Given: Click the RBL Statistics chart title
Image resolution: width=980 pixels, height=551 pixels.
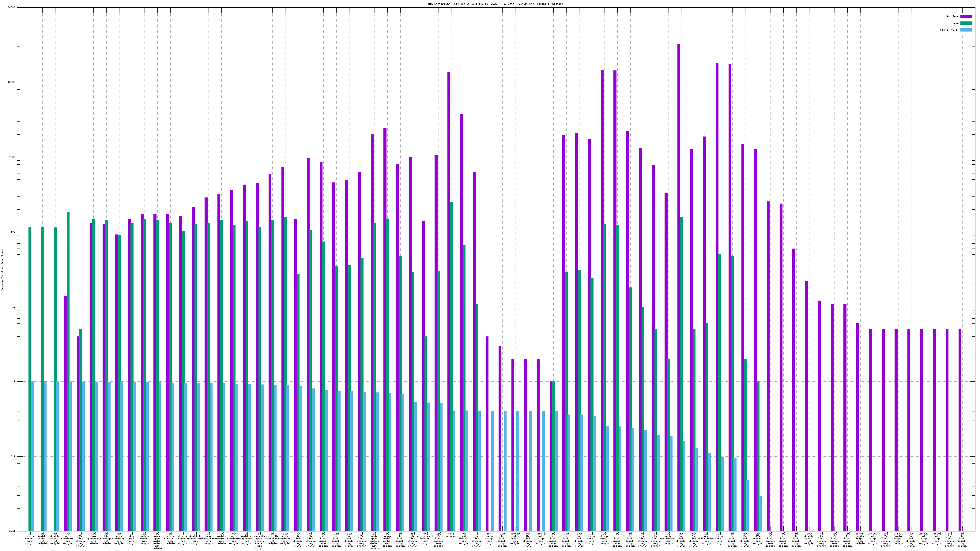Looking at the screenshot, I should pos(495,4).
